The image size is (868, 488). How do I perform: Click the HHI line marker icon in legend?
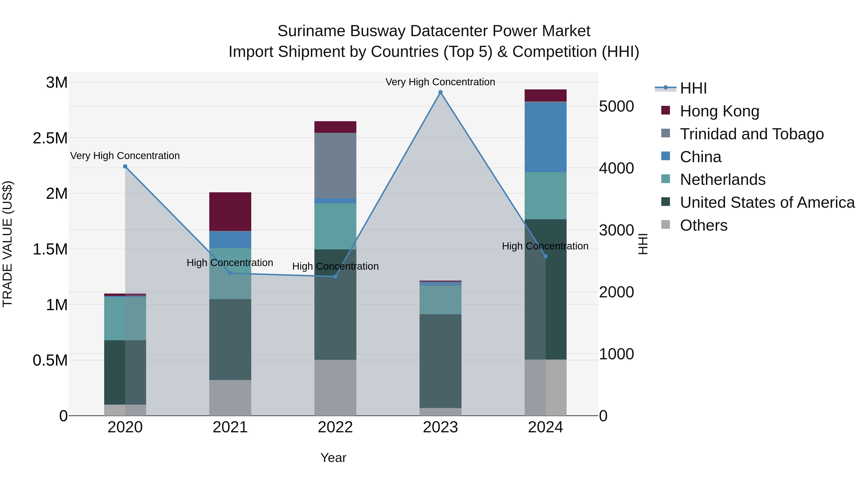665,88
